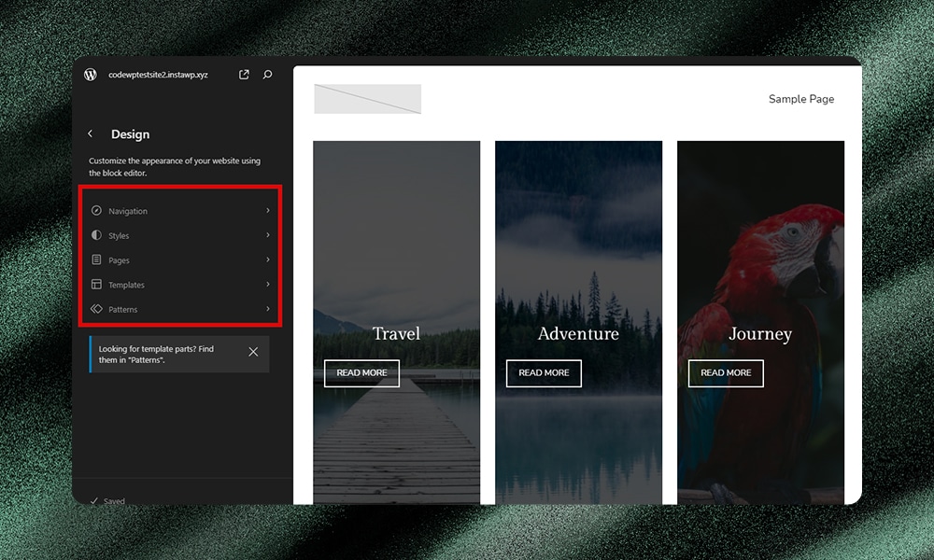Image resolution: width=934 pixels, height=560 pixels.
Task: Click the WordPress logo icon
Action: (90, 75)
